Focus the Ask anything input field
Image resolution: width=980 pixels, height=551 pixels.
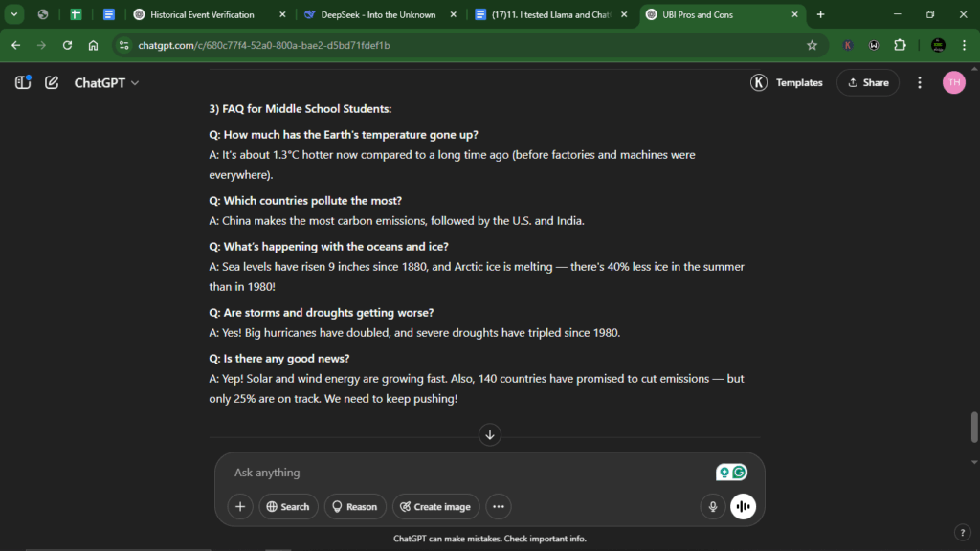point(459,473)
